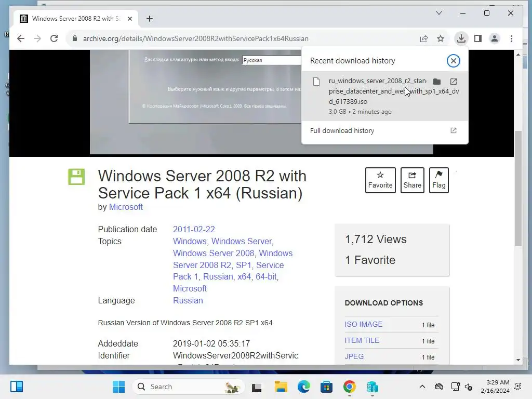This screenshot has width=532, height=399.
Task: Click software floppy disk item icon
Action: (76, 177)
